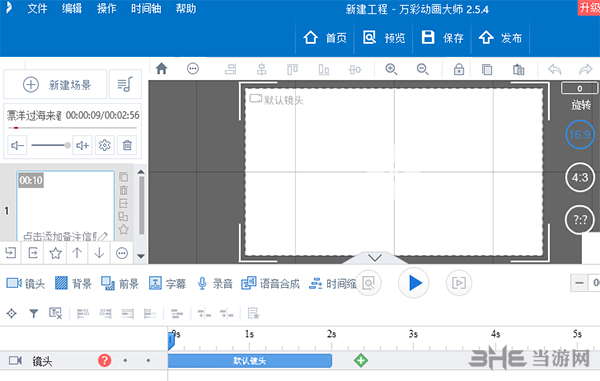Open the 帮助 menu
This screenshot has height=381, width=600.
(x=186, y=8)
